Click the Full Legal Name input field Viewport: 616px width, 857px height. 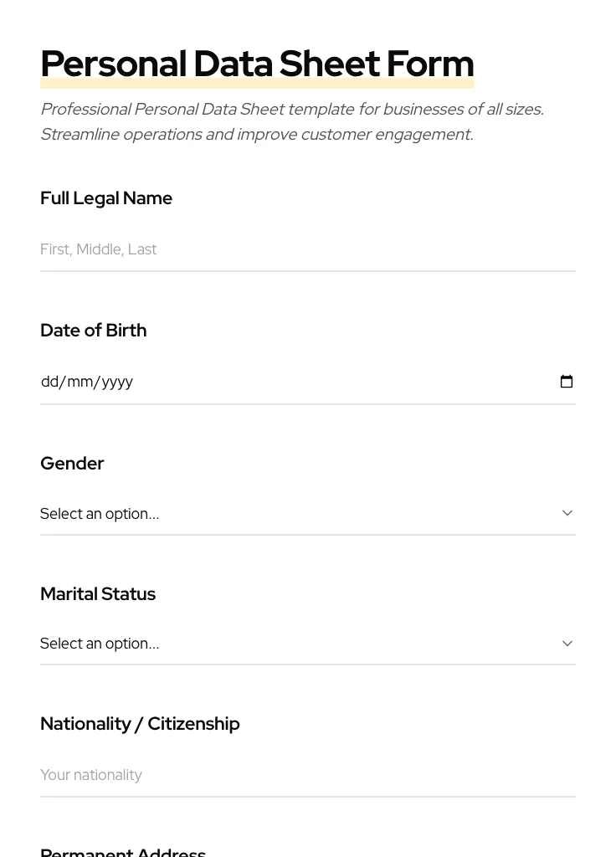click(251, 249)
